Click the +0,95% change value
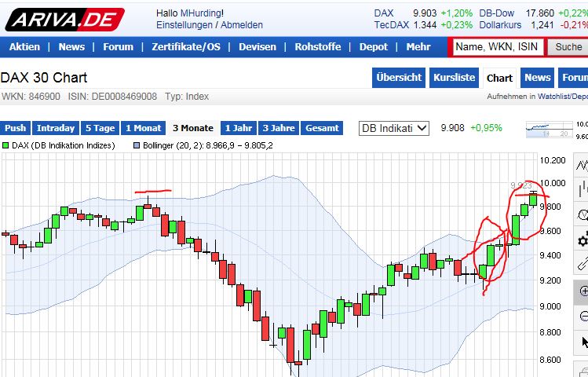588x377 pixels. pyautogui.click(x=486, y=128)
